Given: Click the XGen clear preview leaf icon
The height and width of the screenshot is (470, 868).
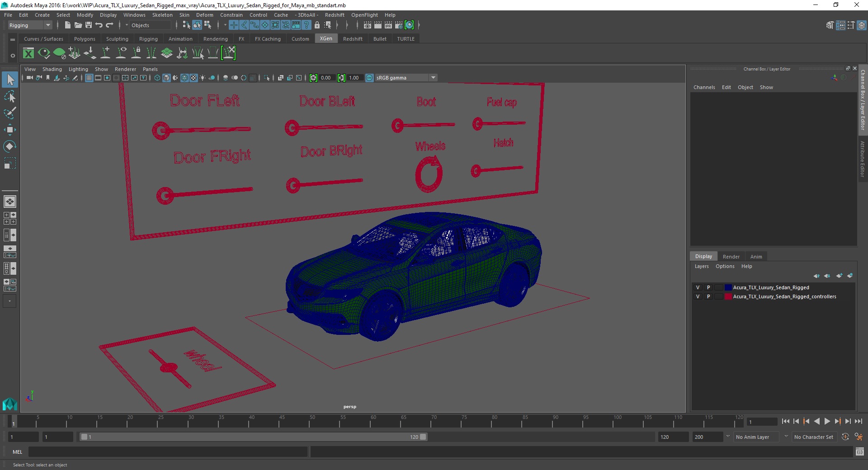Looking at the screenshot, I should click(59, 53).
